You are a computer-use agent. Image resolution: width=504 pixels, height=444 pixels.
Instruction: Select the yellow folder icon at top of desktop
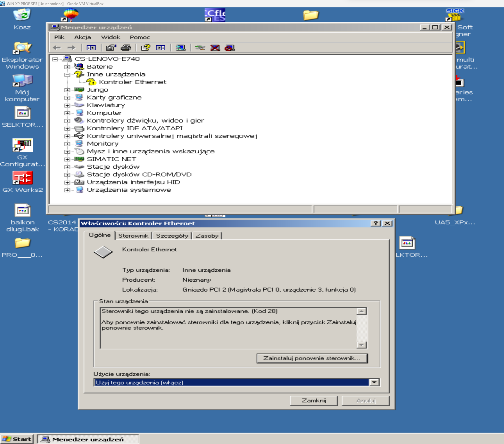(x=310, y=15)
